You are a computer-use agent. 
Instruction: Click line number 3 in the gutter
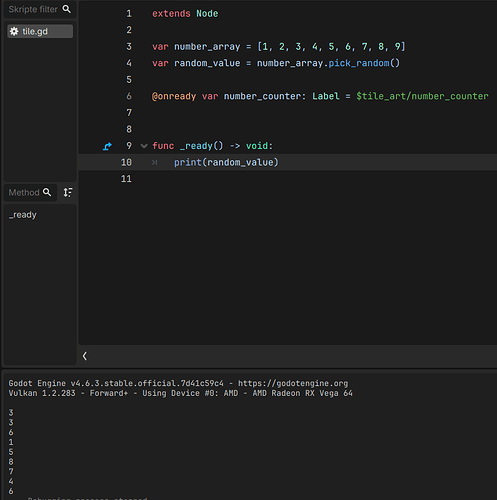[x=129, y=47]
